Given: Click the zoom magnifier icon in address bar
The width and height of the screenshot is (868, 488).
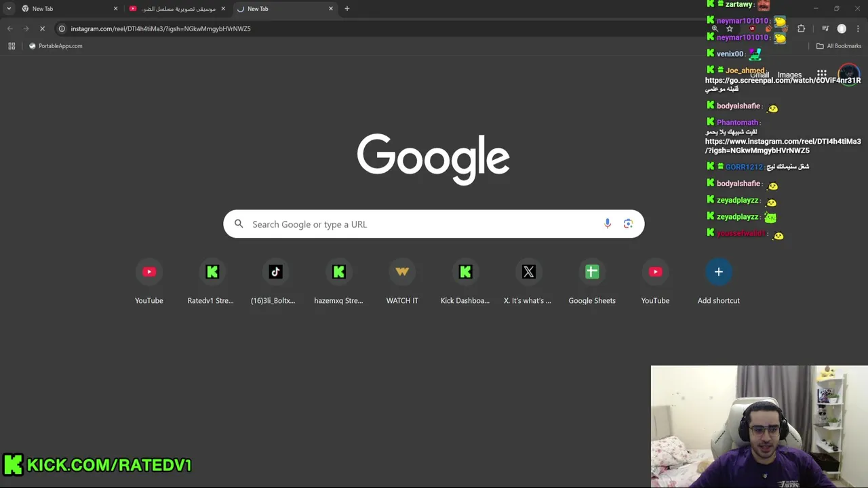Looking at the screenshot, I should (x=715, y=28).
